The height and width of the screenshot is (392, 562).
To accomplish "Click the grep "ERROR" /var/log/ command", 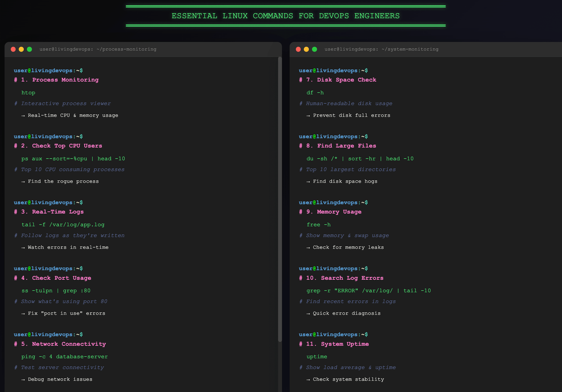I will (x=368, y=291).
